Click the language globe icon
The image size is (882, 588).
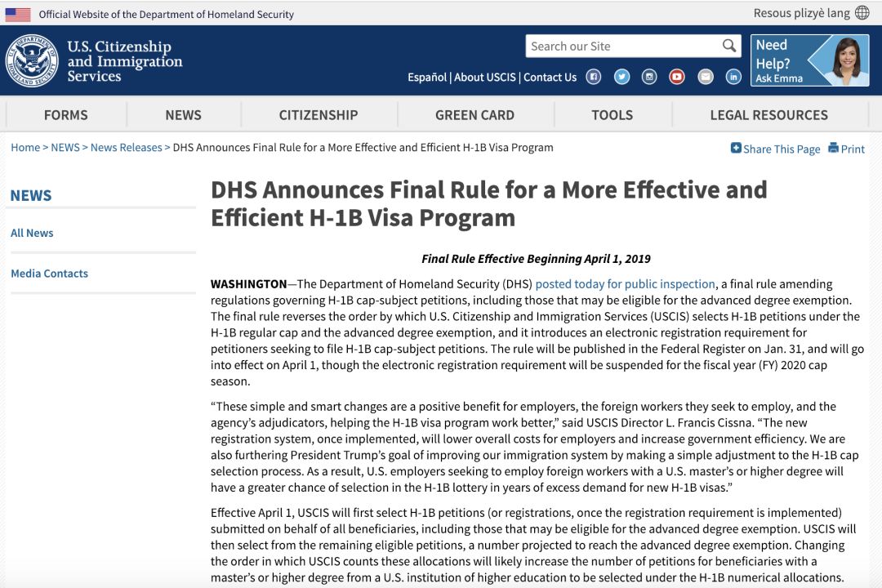862,13
